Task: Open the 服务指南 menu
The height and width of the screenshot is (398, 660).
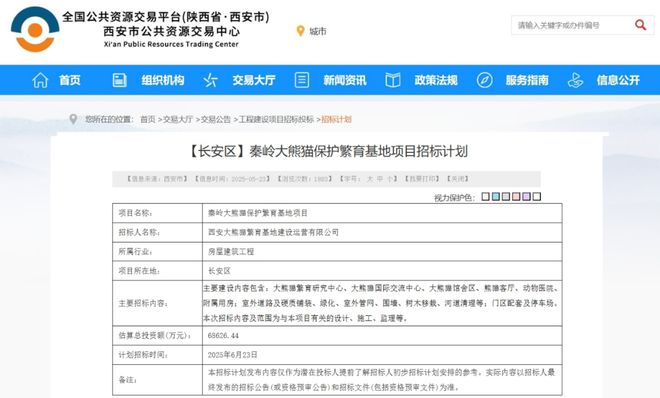Action: pyautogui.click(x=527, y=80)
